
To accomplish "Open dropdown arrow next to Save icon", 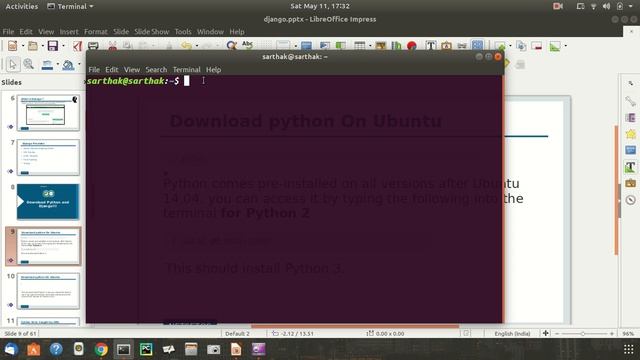I will click(63, 46).
